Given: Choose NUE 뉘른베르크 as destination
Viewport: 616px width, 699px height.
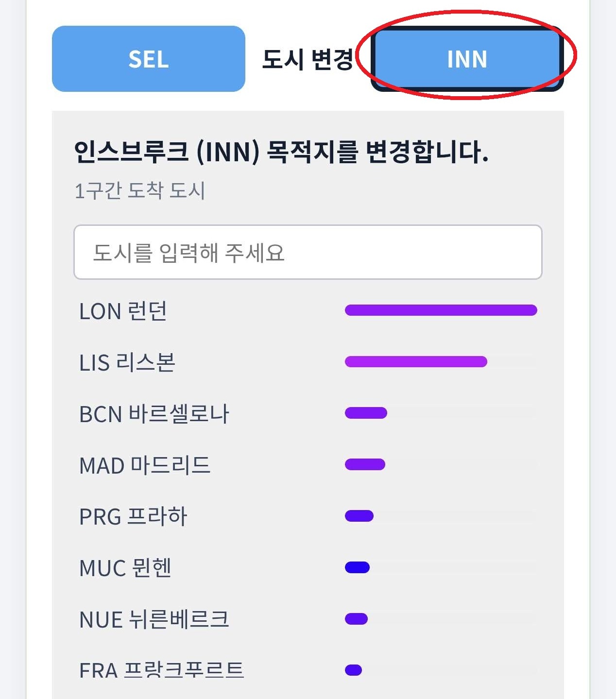Looking at the screenshot, I should pos(308,619).
